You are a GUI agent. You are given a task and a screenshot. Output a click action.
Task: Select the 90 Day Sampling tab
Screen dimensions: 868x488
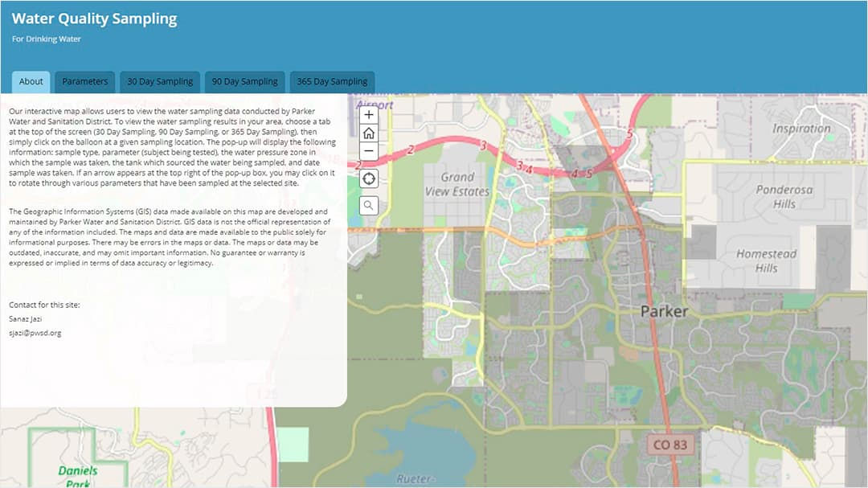[x=244, y=81]
